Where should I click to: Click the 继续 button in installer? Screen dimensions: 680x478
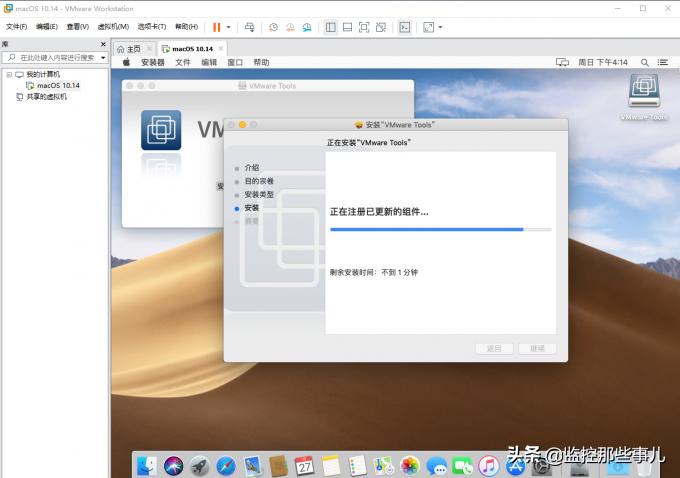537,348
